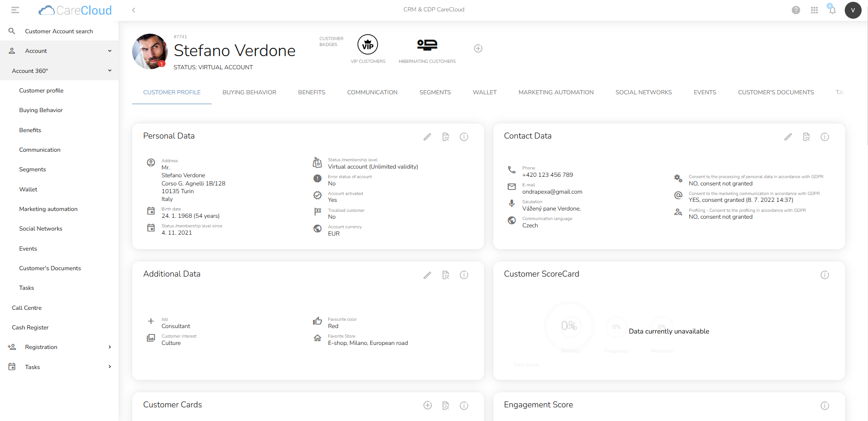Image resolution: width=868 pixels, height=421 pixels.
Task: Switch to the Buying Behavior tab
Action: (x=249, y=92)
